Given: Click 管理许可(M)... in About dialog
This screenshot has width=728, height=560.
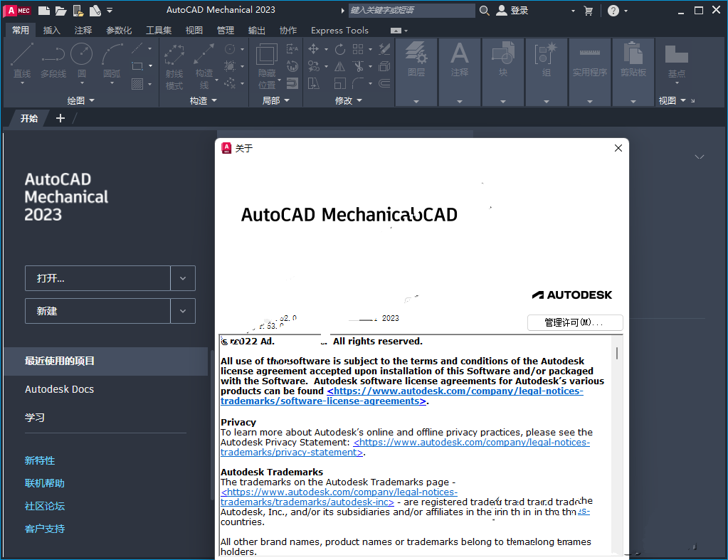Looking at the screenshot, I should coord(575,322).
